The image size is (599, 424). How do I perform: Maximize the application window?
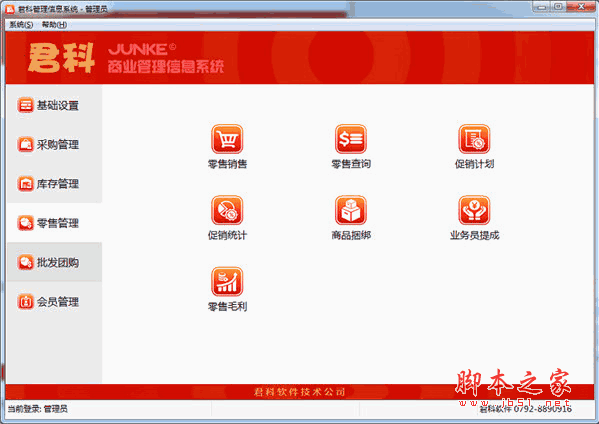[558, 6]
